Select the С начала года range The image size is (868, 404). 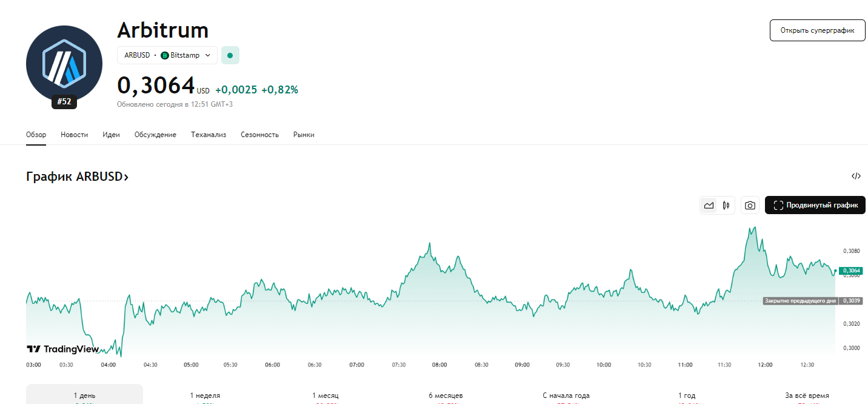(566, 396)
